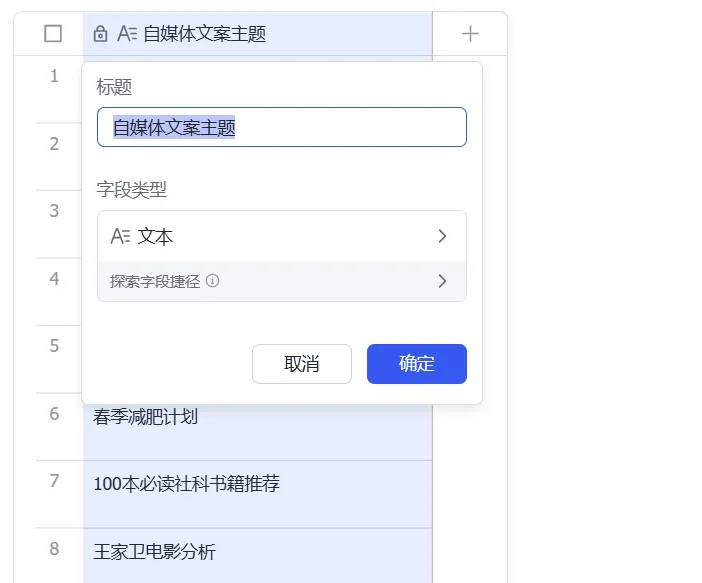Confirm with the 确定 button

[417, 364]
